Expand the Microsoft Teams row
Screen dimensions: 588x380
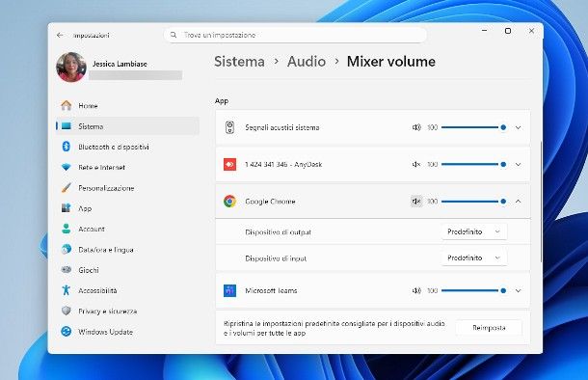pyautogui.click(x=518, y=290)
